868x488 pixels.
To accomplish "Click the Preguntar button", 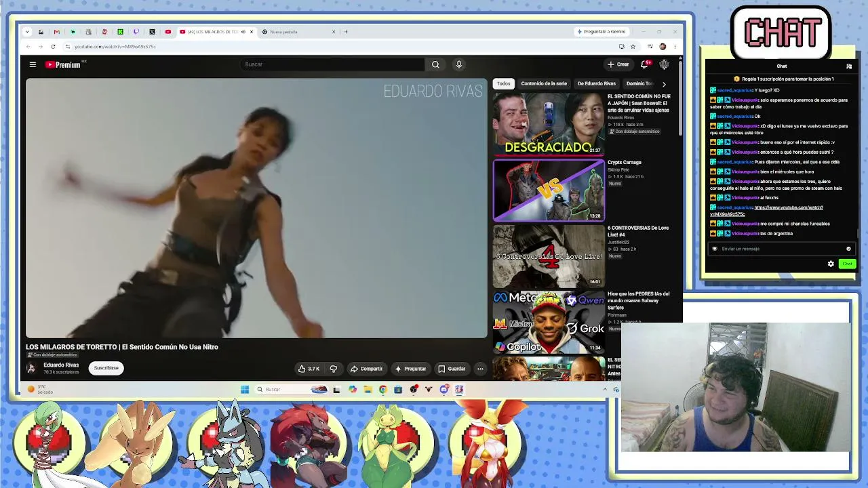I will click(x=410, y=369).
